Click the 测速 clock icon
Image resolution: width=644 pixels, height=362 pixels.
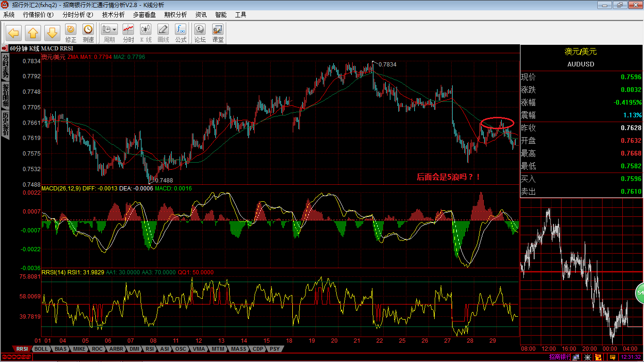[x=88, y=33]
